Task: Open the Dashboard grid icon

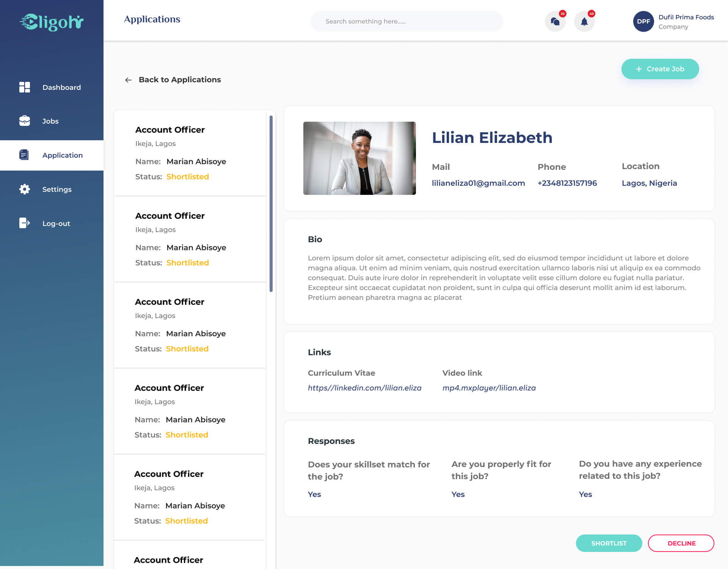Action: point(25,87)
